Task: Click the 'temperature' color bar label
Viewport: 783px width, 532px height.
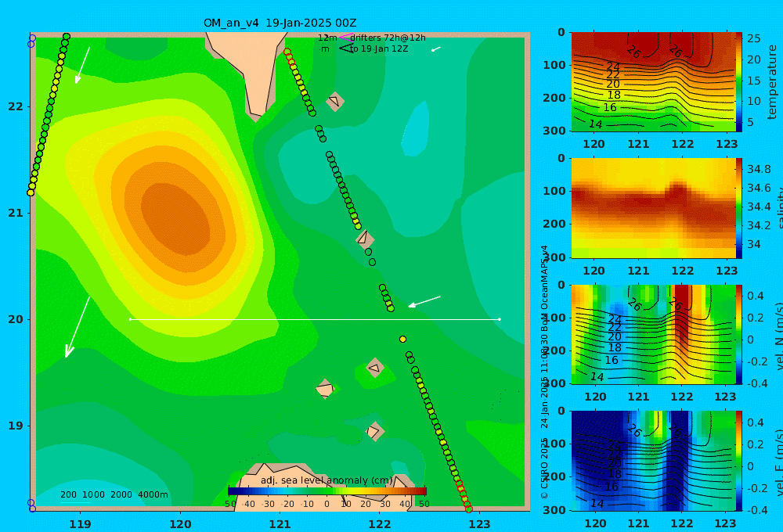Action: tap(772, 82)
